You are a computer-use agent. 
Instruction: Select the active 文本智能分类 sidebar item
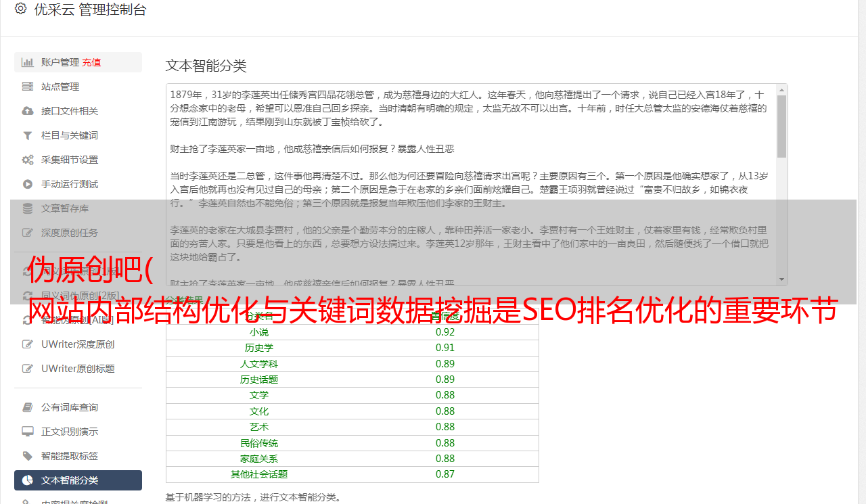[78, 480]
